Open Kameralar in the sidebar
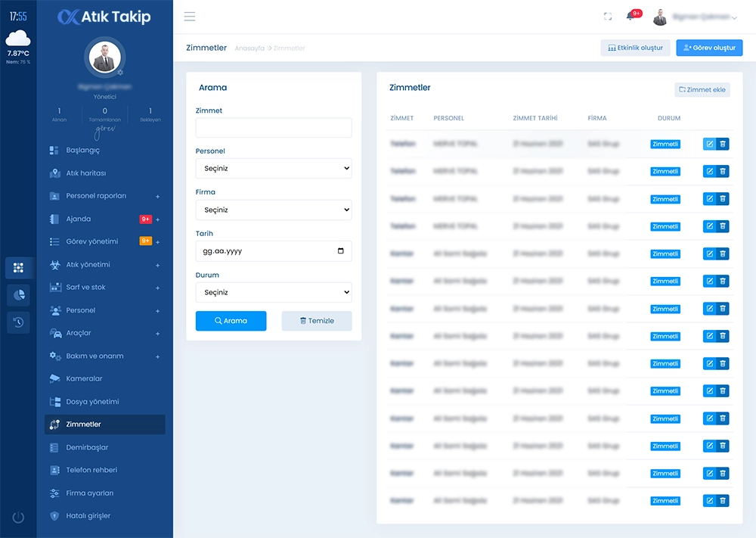 [84, 378]
